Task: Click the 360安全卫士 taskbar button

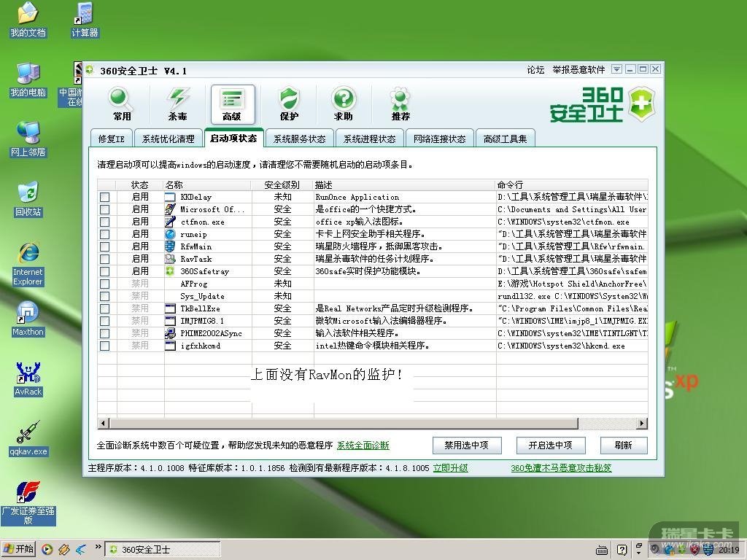Action: [162, 550]
